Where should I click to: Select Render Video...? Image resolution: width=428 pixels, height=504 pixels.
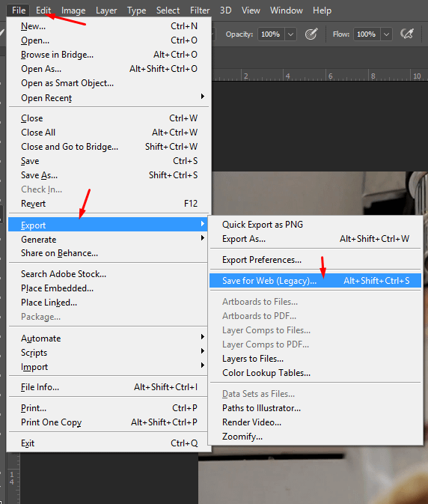click(315, 422)
